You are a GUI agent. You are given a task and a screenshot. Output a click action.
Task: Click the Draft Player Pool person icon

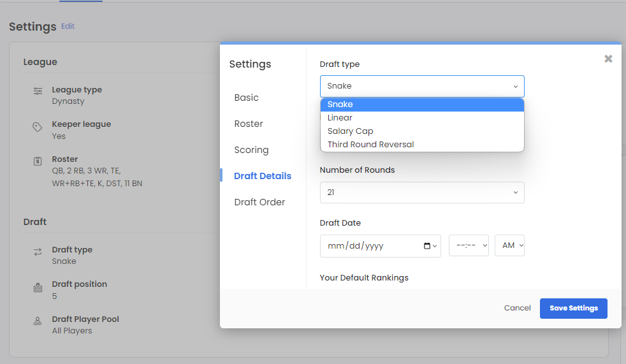[x=38, y=321]
